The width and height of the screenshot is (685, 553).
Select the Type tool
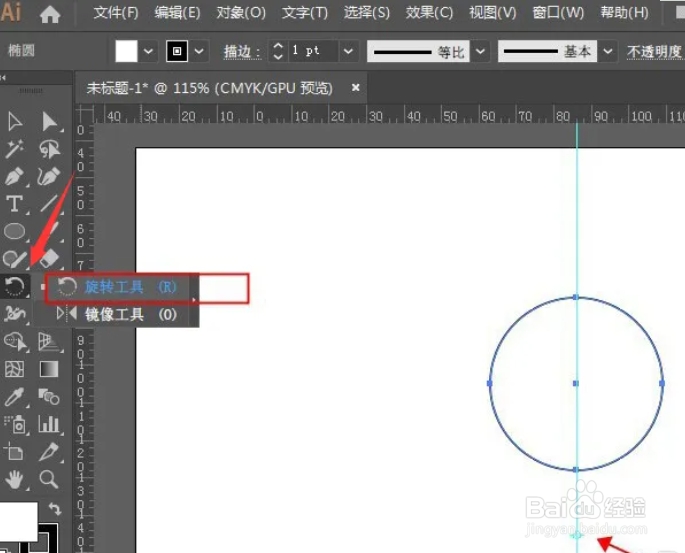pos(15,204)
